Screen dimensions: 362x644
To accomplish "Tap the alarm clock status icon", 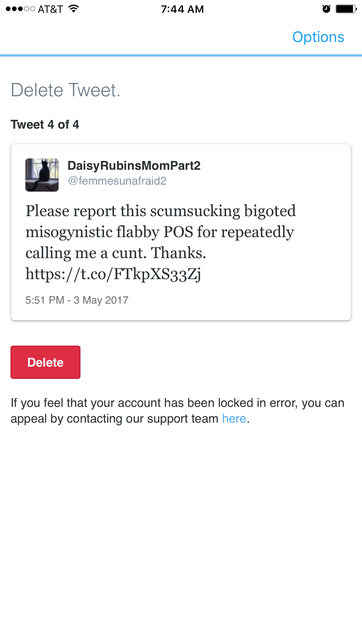I will [326, 9].
